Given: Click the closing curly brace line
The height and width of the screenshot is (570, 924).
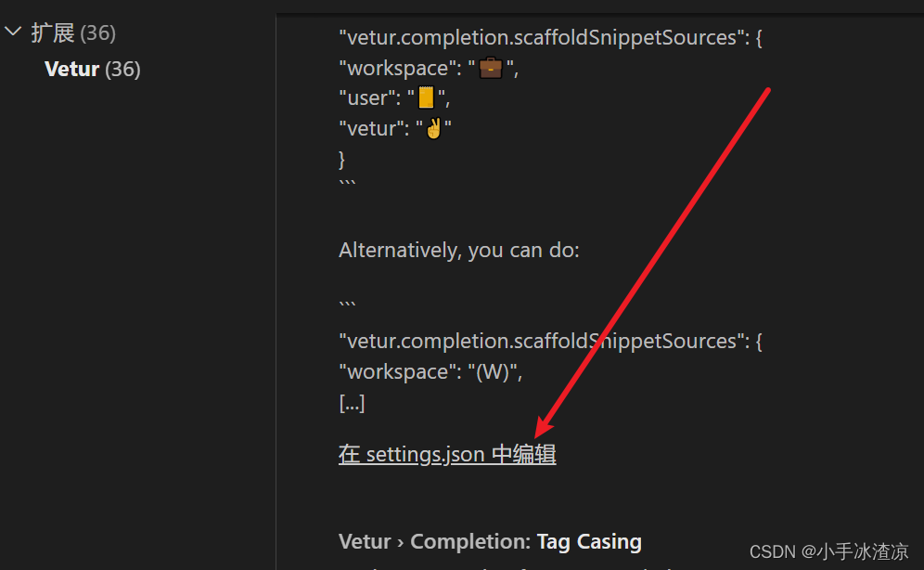Looking at the screenshot, I should 341,159.
